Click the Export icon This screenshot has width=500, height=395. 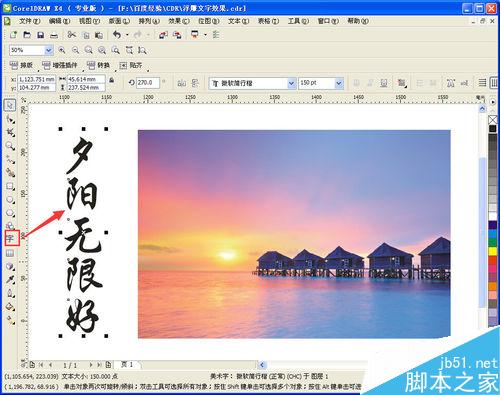pos(177,35)
